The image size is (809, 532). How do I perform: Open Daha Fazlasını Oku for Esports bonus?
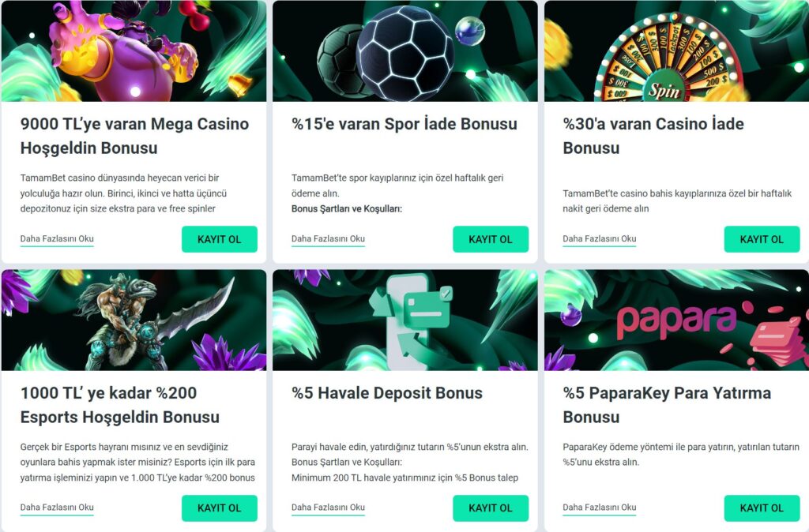(x=57, y=508)
